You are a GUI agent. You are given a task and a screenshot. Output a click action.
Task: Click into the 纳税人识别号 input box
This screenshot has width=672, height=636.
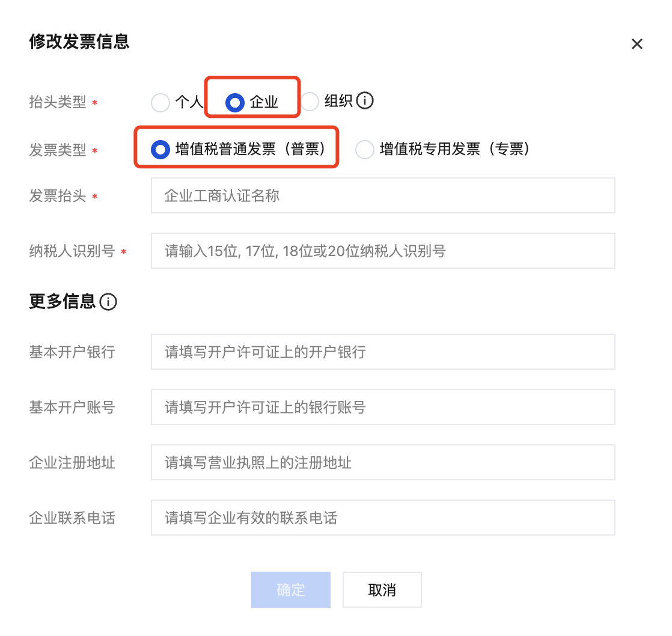coord(382,251)
